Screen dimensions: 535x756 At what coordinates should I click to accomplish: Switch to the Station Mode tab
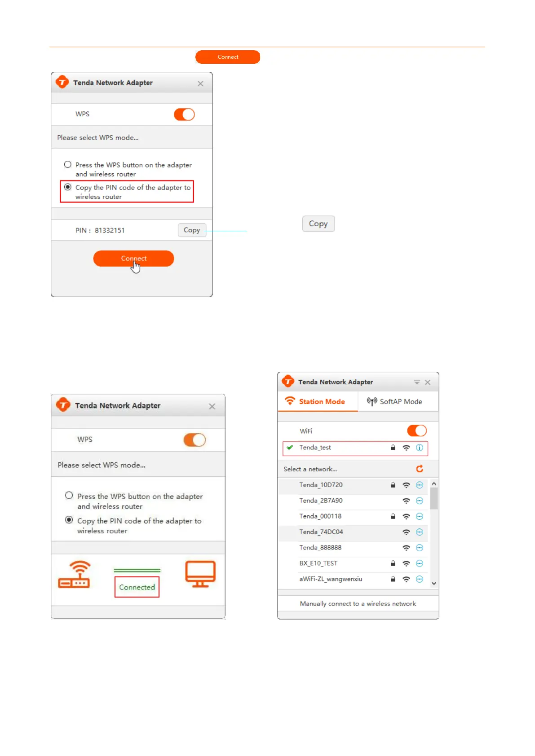318,401
